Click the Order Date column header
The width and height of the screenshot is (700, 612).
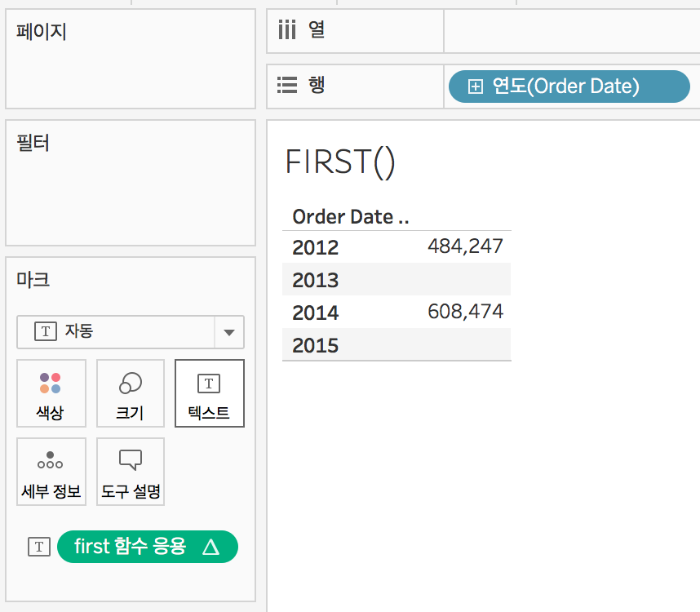(x=351, y=217)
